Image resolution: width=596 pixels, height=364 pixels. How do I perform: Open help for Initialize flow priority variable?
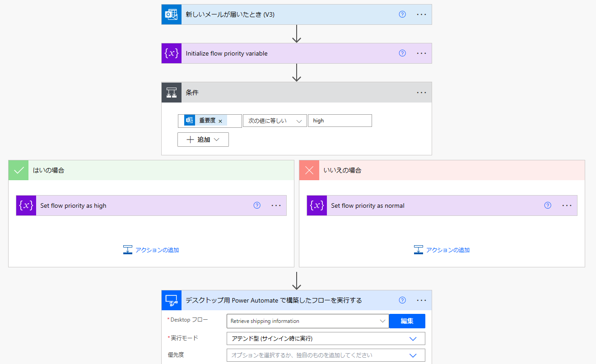(402, 53)
